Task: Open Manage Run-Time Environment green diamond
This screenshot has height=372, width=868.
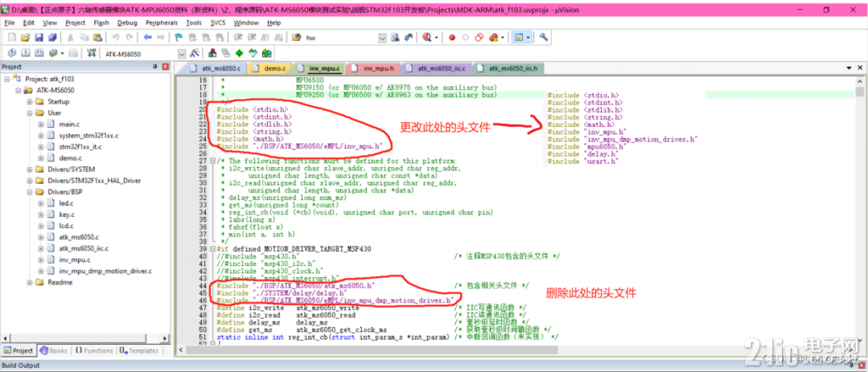Action: point(239,53)
